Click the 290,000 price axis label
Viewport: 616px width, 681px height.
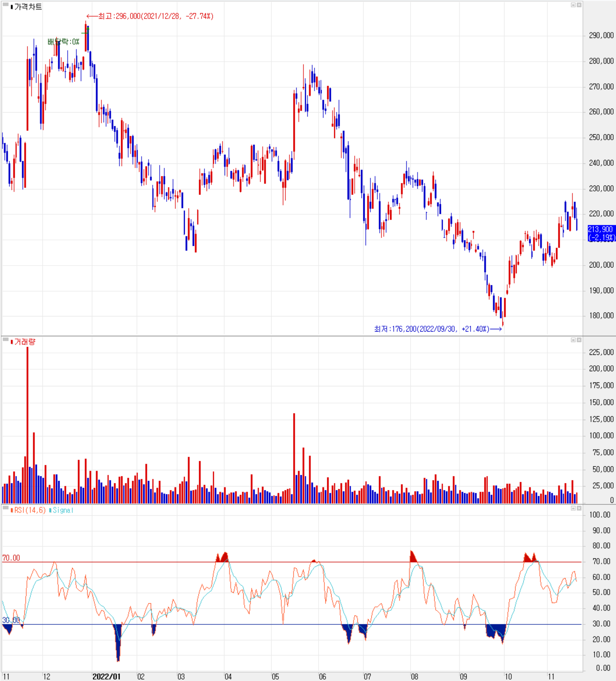tap(601, 35)
